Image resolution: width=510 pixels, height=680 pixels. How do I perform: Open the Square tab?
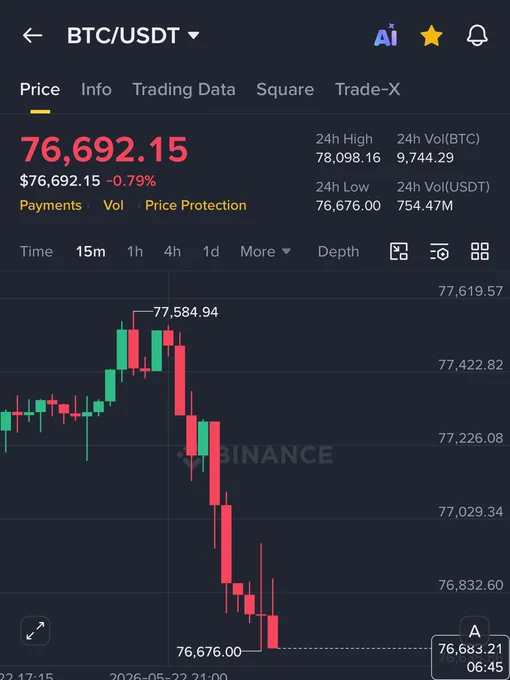point(285,89)
